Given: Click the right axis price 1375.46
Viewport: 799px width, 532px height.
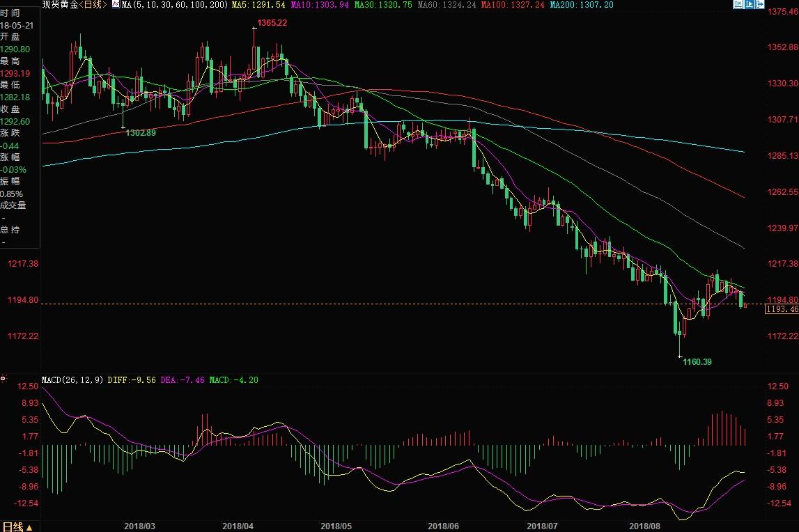Looking at the screenshot, I should coord(783,12).
